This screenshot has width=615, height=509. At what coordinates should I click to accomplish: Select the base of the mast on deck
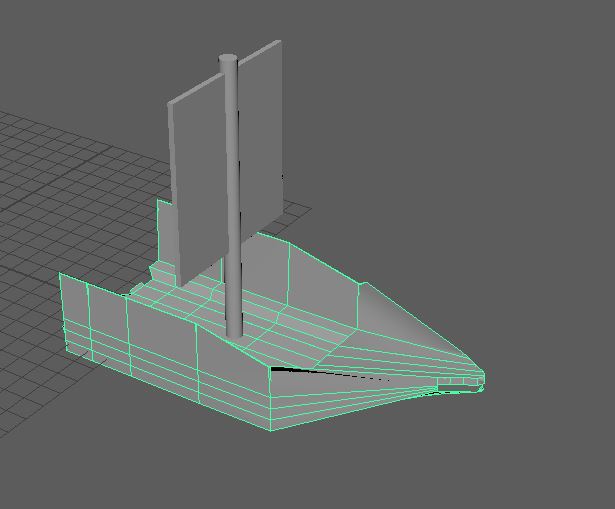pos(234,328)
